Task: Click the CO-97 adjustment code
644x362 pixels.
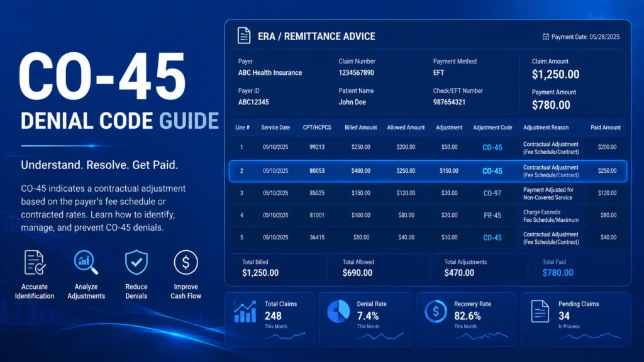Action: tap(492, 194)
